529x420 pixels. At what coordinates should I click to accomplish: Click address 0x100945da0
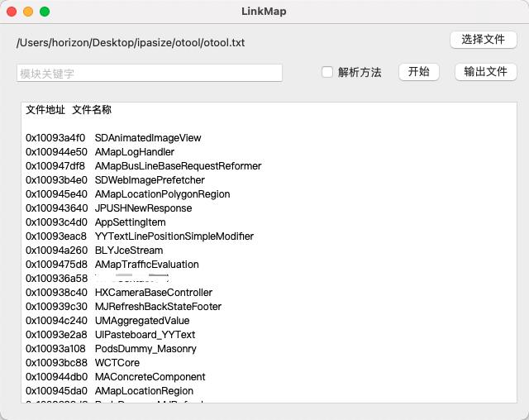[57, 391]
